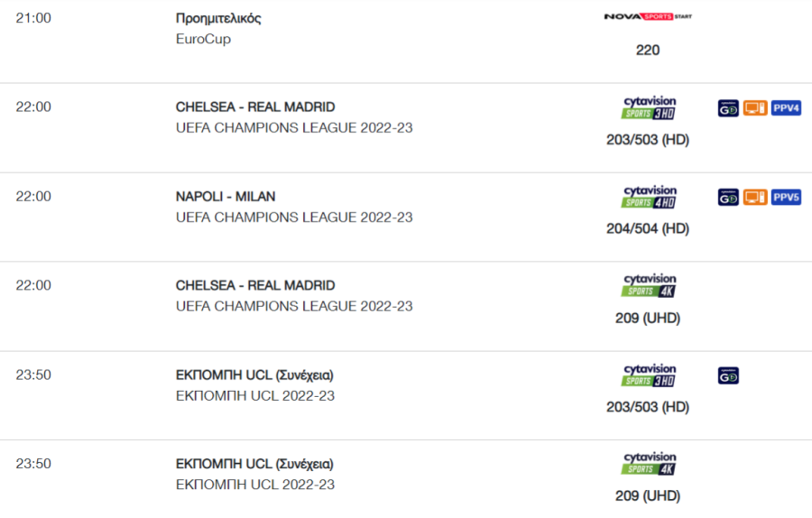
Task: Click Cytavision Sports 4K logo for 22:00 Chelsea match
Action: tap(649, 286)
